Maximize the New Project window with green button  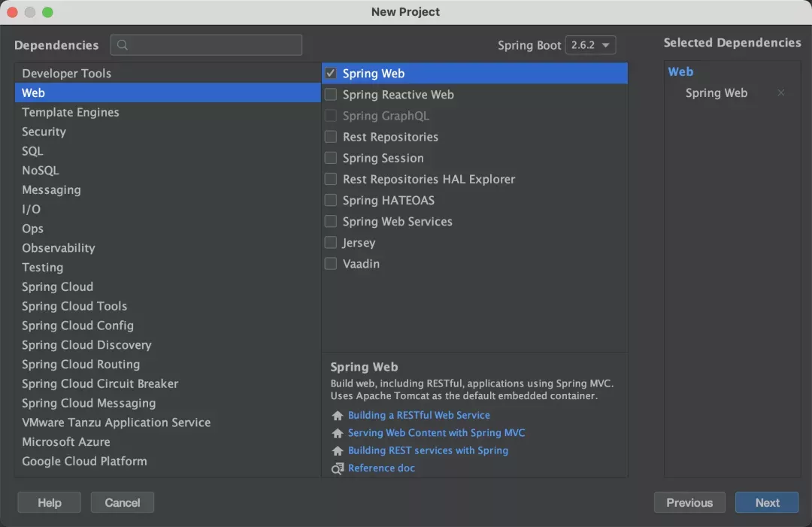47,13
